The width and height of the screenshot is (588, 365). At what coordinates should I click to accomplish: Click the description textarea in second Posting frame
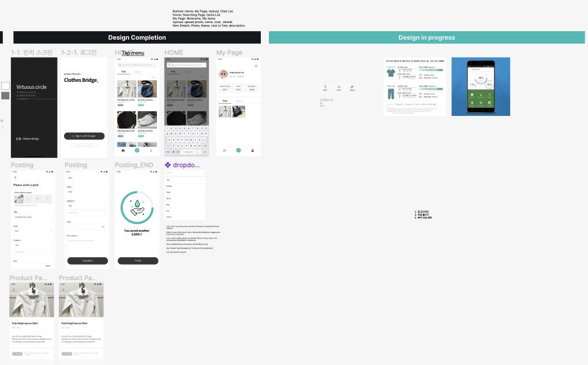pos(87,246)
